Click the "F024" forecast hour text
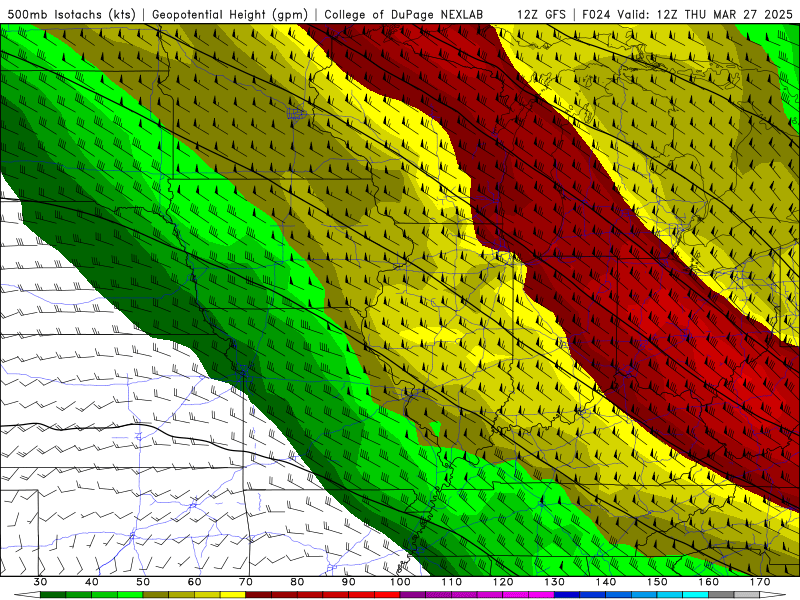The image size is (800, 600). 596,14
